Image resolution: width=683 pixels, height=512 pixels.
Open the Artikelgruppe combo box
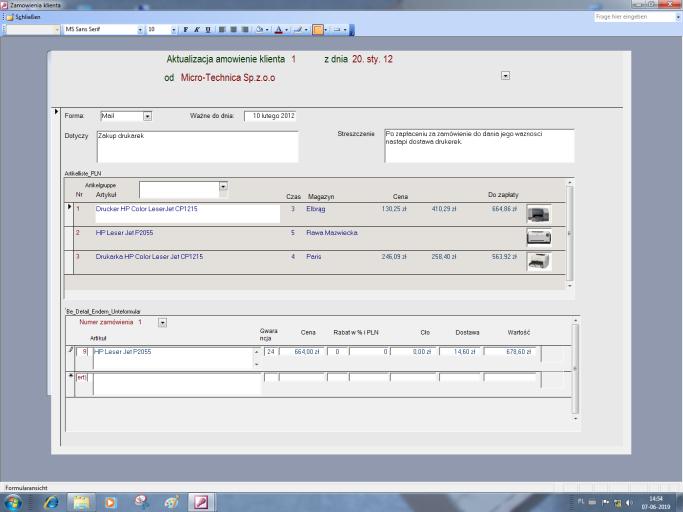click(223, 186)
